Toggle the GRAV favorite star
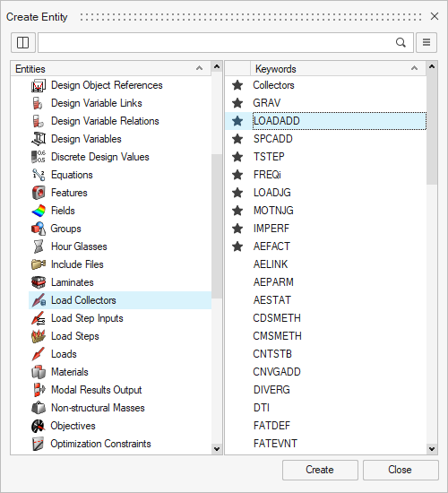 (x=237, y=103)
